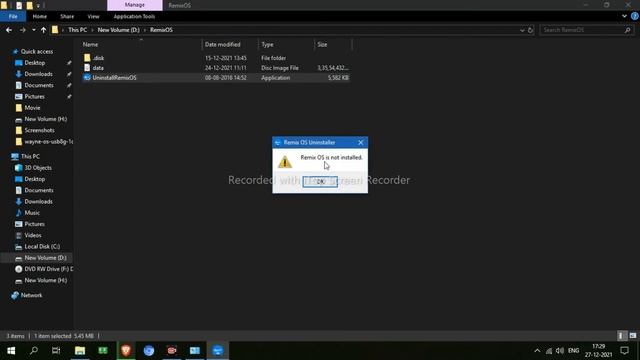Open Music under This PC
The image size is (640, 360).
[32, 213]
